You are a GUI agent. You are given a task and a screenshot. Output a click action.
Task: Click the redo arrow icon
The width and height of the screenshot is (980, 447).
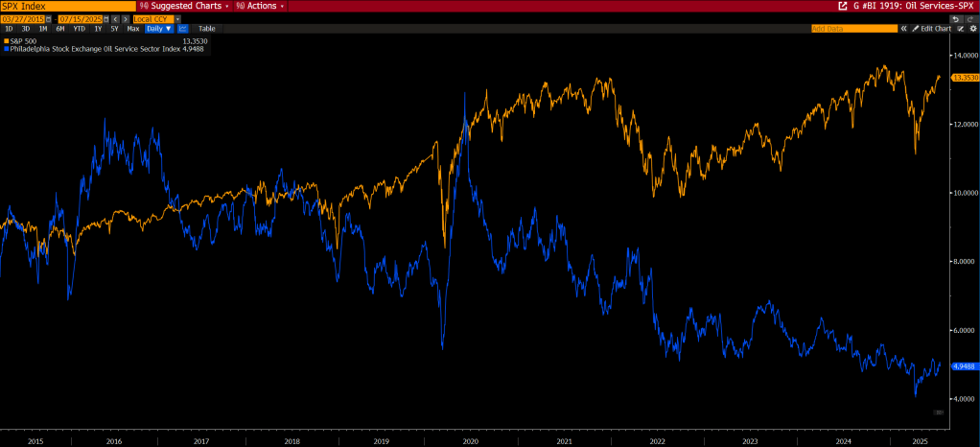(970, 18)
